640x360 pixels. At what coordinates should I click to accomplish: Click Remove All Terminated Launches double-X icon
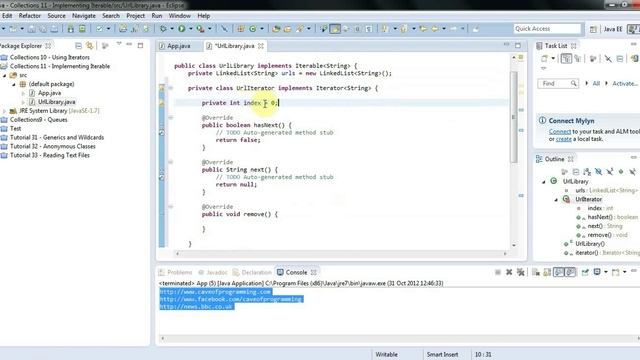click(520, 272)
